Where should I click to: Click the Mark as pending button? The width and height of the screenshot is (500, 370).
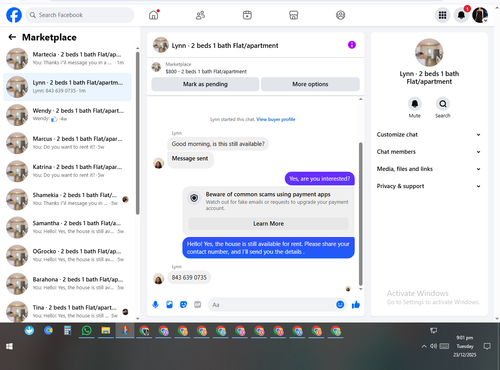tap(205, 84)
